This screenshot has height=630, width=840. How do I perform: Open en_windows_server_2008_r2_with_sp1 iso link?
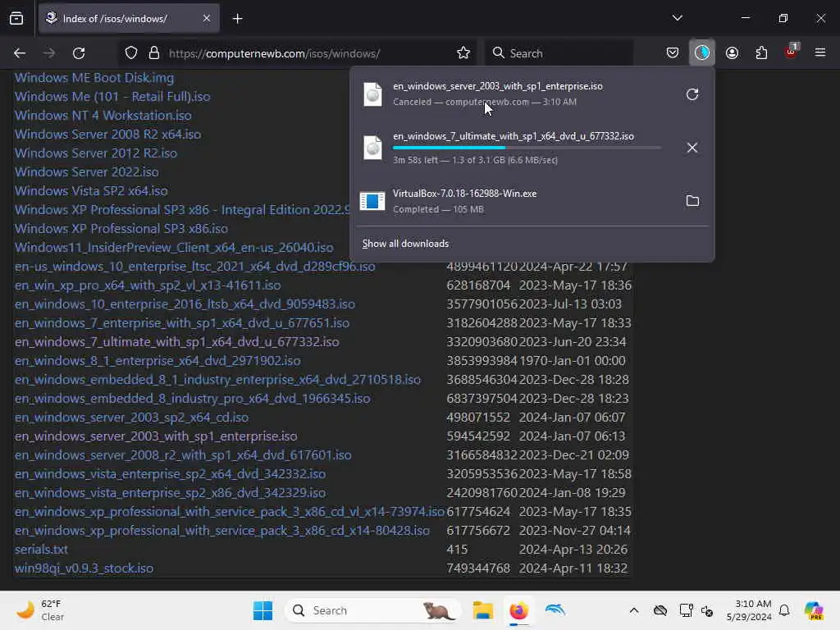click(x=183, y=455)
